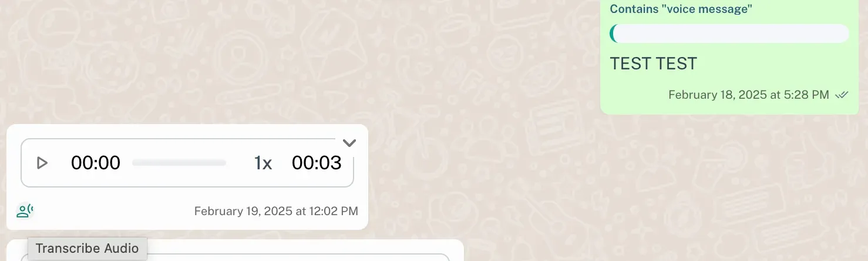Click the 00:03 duration label

coord(317,163)
